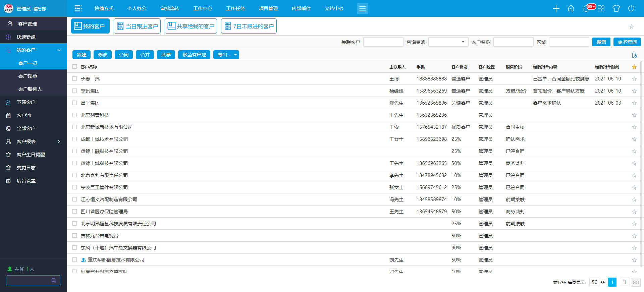This screenshot has height=292, width=644.
Task: Switch to the 当日跟进客户 tab
Action: pyautogui.click(x=137, y=26)
